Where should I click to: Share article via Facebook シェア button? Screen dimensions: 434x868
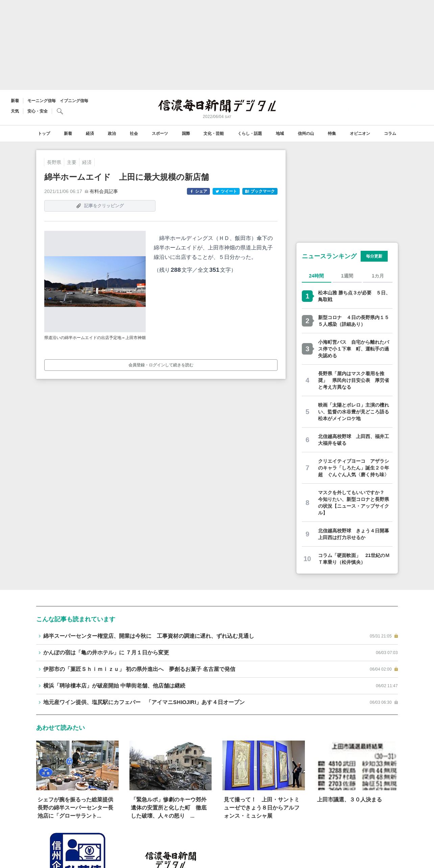[198, 191]
